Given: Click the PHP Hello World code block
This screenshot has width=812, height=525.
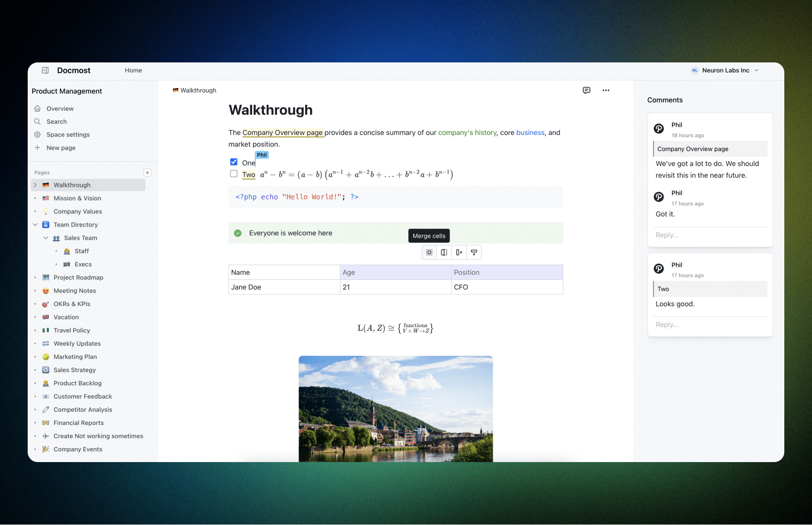Looking at the screenshot, I should click(x=396, y=197).
